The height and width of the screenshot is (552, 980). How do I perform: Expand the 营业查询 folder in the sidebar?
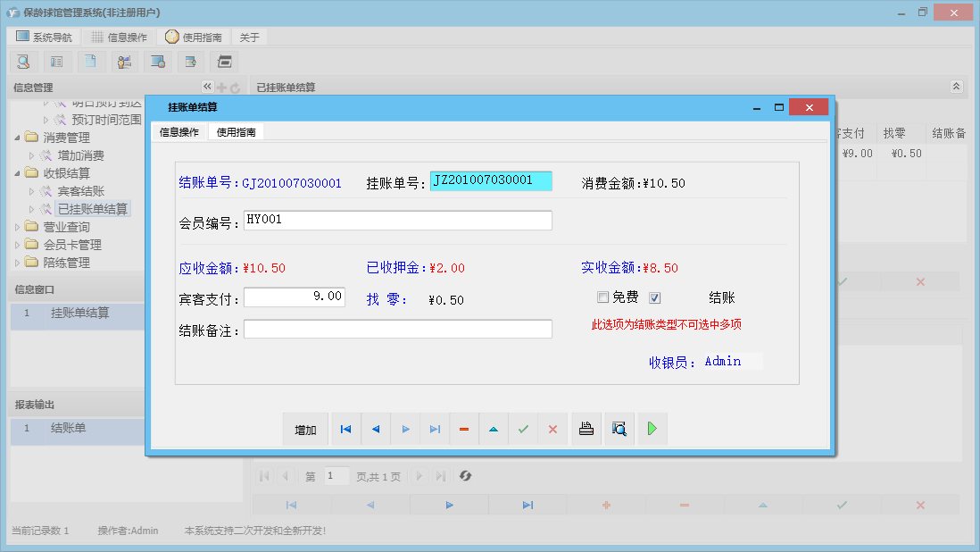coord(17,226)
